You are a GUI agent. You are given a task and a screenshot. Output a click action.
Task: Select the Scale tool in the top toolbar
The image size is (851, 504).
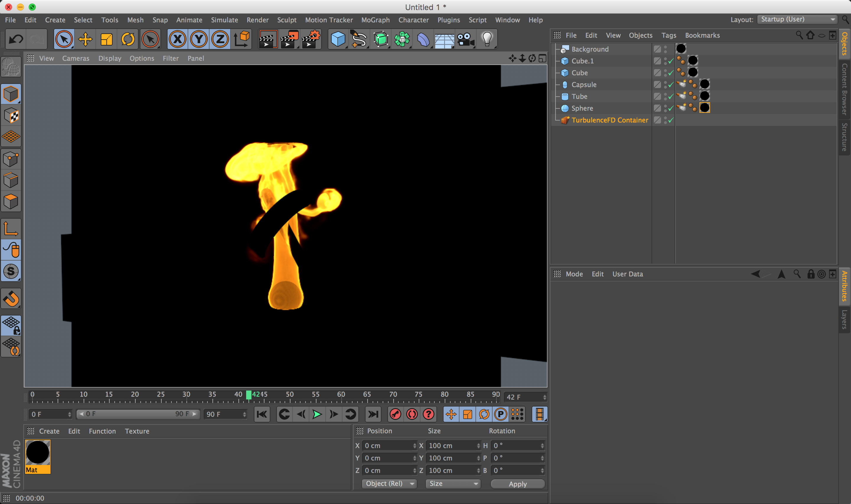pyautogui.click(x=107, y=39)
